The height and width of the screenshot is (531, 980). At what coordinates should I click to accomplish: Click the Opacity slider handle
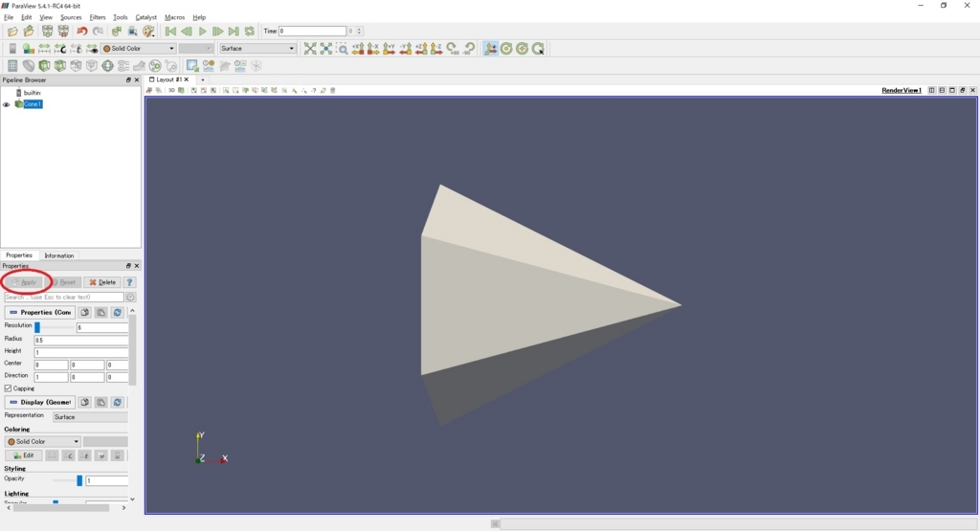pyautogui.click(x=79, y=480)
